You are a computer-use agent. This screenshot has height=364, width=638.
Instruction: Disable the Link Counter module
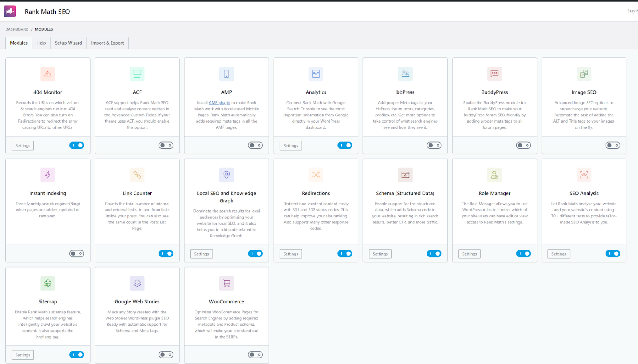point(166,254)
